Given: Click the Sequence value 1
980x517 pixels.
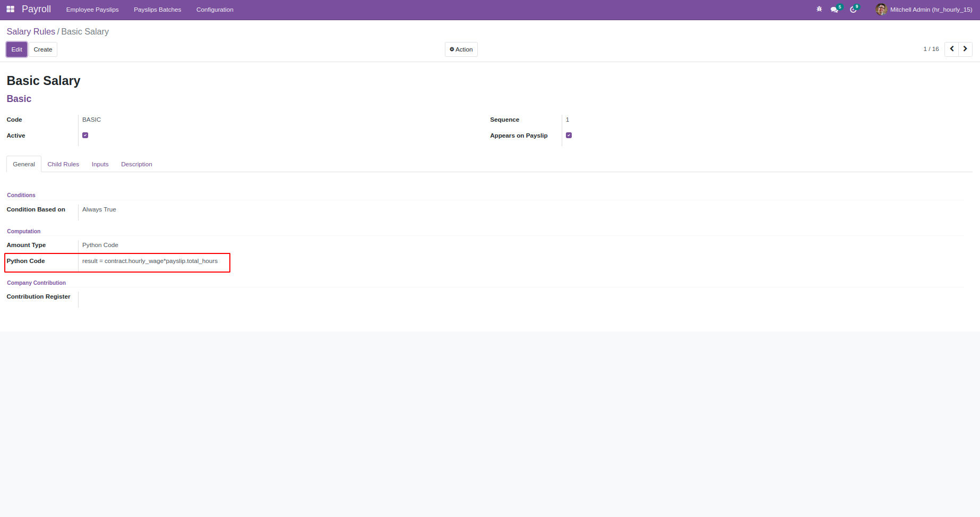Looking at the screenshot, I should click(x=568, y=120).
